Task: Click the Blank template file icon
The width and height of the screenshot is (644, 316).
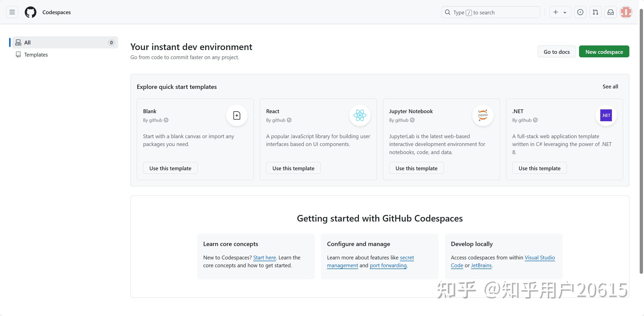Action: [237, 115]
